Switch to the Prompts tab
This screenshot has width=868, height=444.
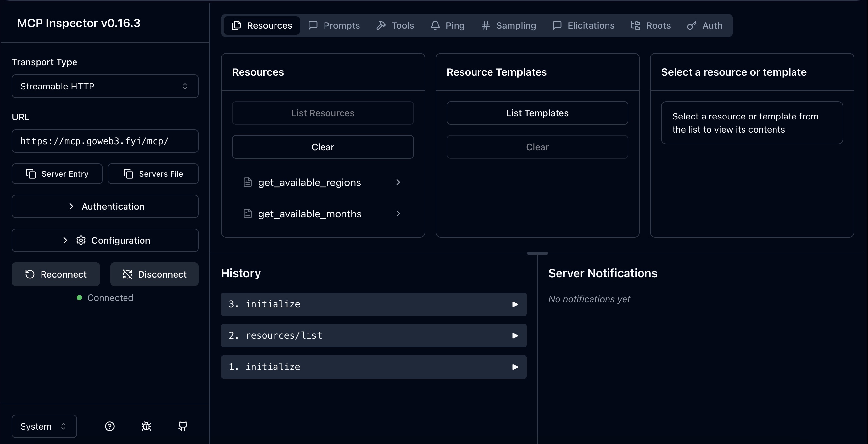tap(334, 25)
